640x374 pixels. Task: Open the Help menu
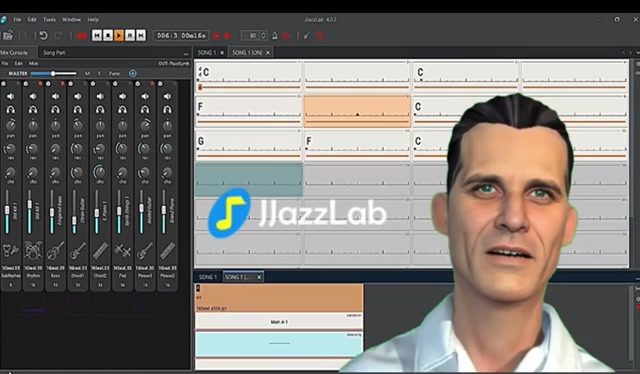pyautogui.click(x=93, y=20)
